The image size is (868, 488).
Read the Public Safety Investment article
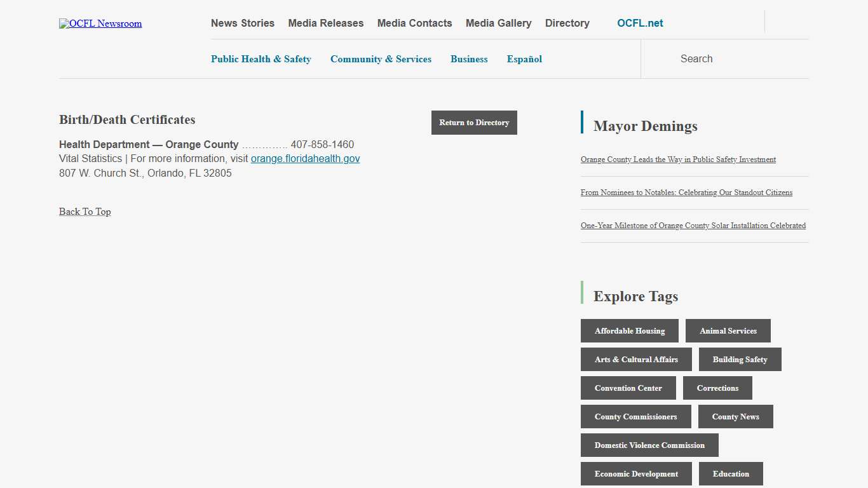pos(678,159)
